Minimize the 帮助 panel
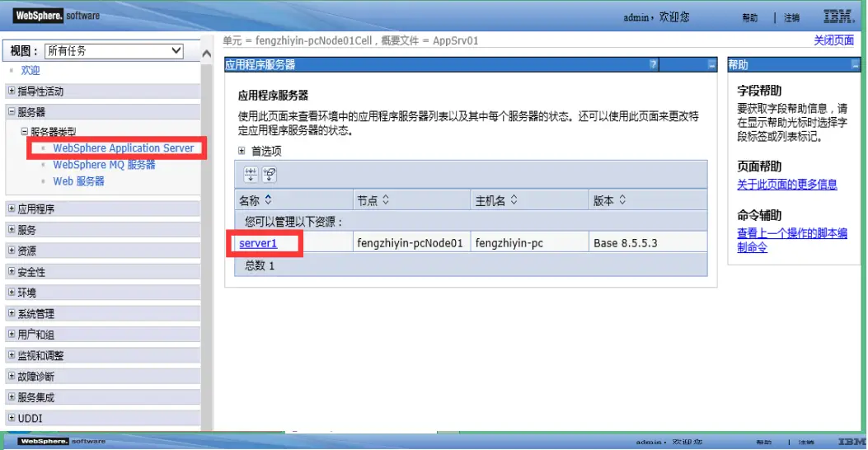The image size is (868, 450). (856, 64)
